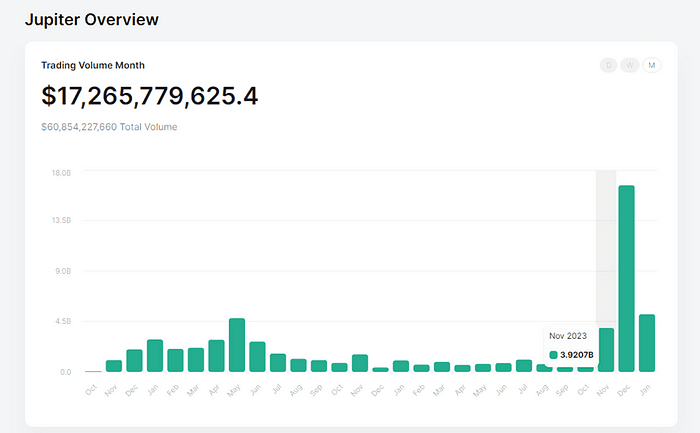
Task: Click the 18.0B y-axis label
Action: click(61, 173)
